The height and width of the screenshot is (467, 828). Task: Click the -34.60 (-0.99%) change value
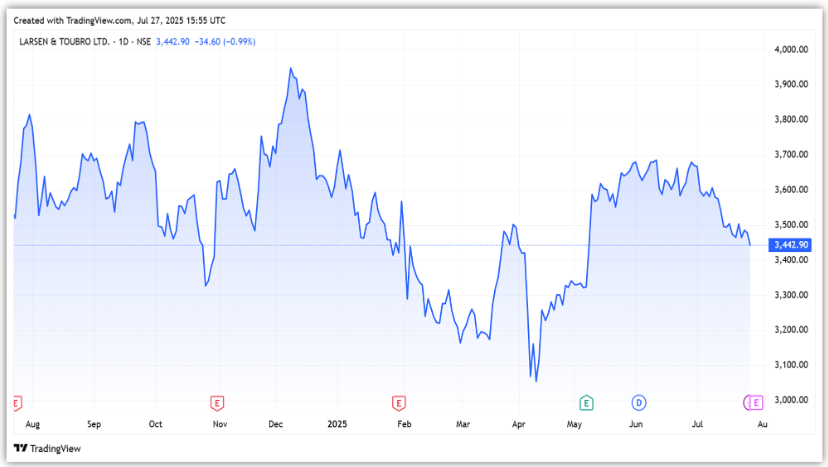[x=227, y=42]
